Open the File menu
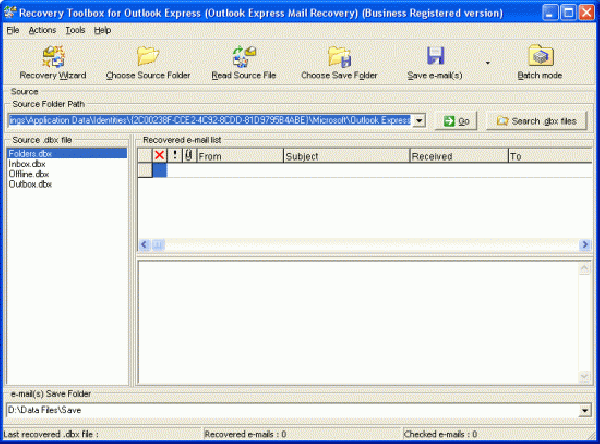The height and width of the screenshot is (444, 600). coord(12,30)
